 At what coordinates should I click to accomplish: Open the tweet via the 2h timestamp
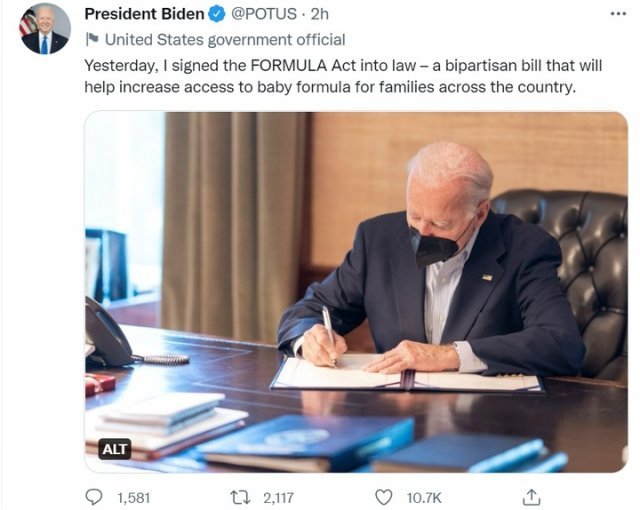click(x=320, y=14)
